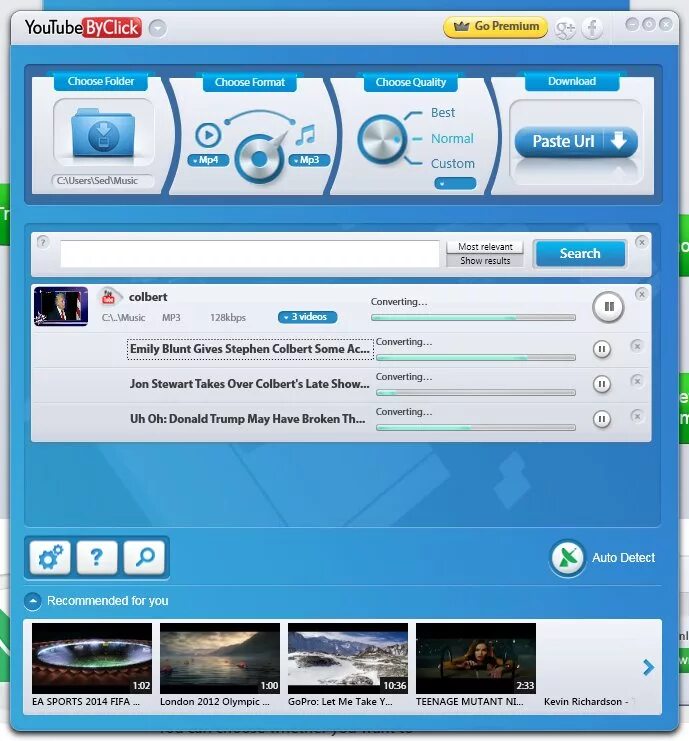The width and height of the screenshot is (689, 741).
Task: Cancel the Emily Blunt video download
Action: pos(637,346)
